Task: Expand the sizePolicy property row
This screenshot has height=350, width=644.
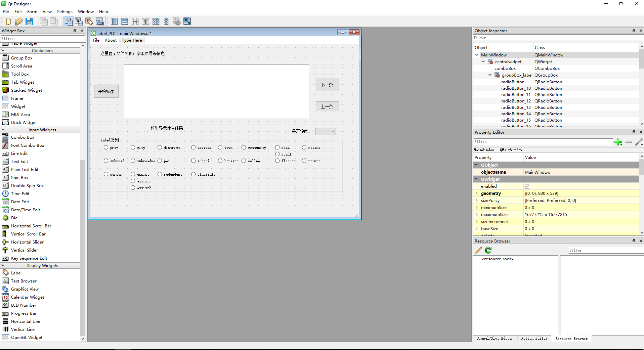Action: (477, 201)
